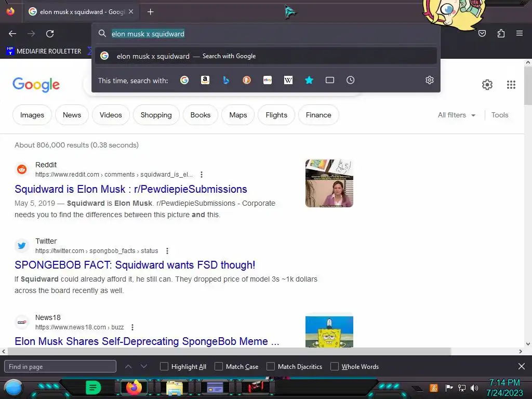Switch to the Maps results tab

pos(238,115)
